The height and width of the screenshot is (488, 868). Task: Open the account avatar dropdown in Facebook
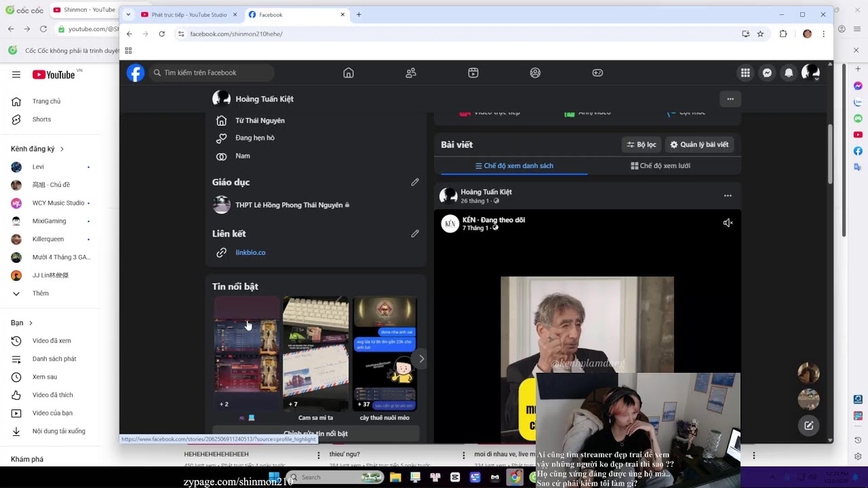[x=810, y=73]
